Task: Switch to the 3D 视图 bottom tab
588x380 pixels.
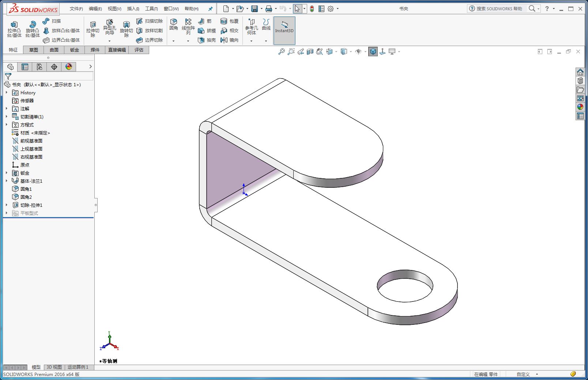Action: coord(54,367)
